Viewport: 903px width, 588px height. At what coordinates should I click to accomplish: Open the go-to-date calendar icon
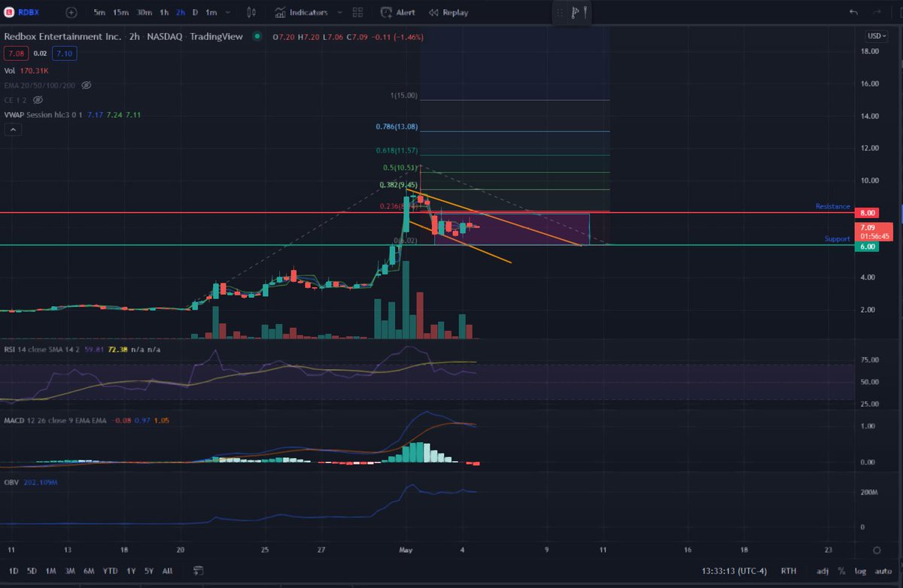[x=198, y=571]
